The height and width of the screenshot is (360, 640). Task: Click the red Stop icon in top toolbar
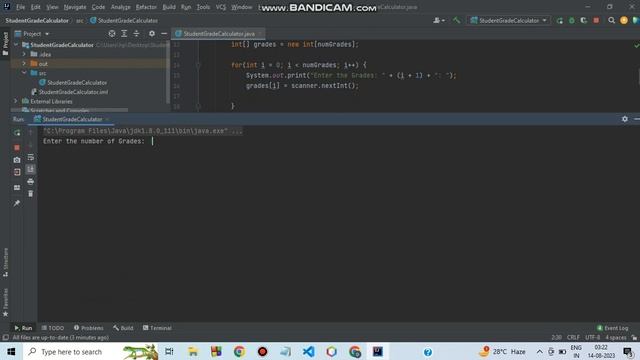(x=596, y=20)
